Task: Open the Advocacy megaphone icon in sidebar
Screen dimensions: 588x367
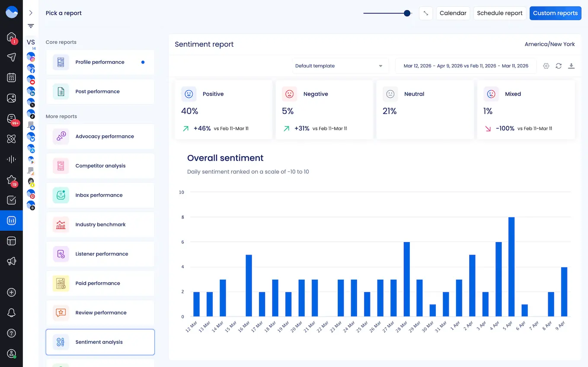Action: pyautogui.click(x=11, y=261)
